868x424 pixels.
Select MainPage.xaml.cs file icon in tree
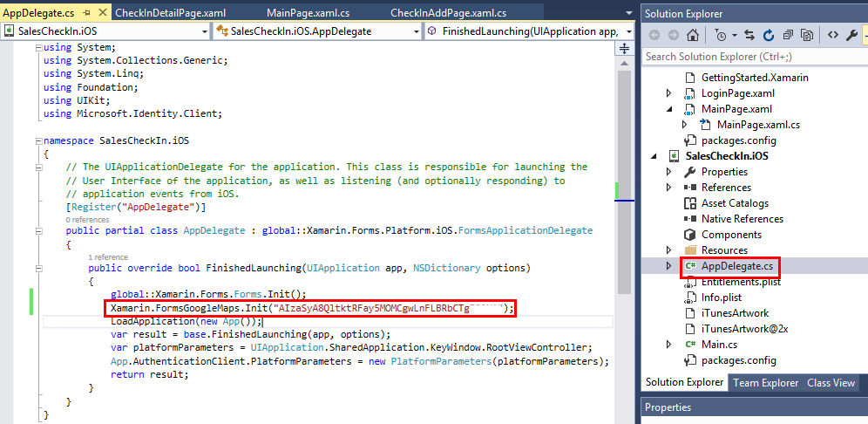705,125
